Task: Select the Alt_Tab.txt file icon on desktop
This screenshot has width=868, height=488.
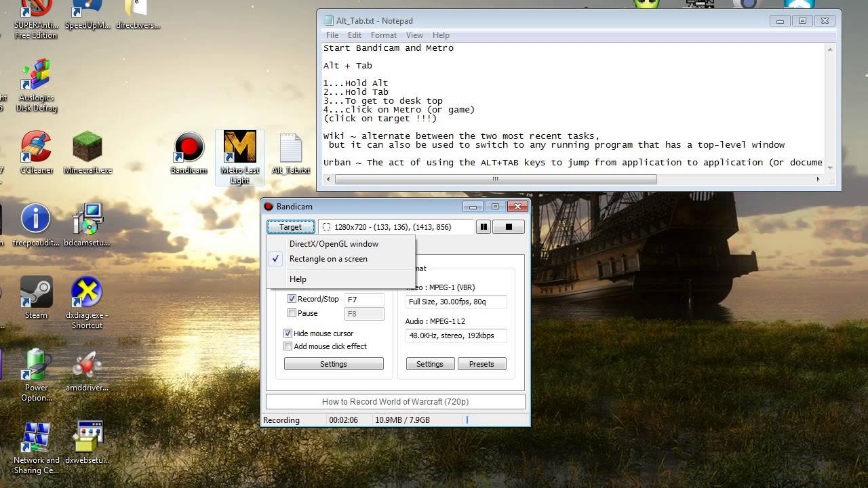Action: point(291,154)
